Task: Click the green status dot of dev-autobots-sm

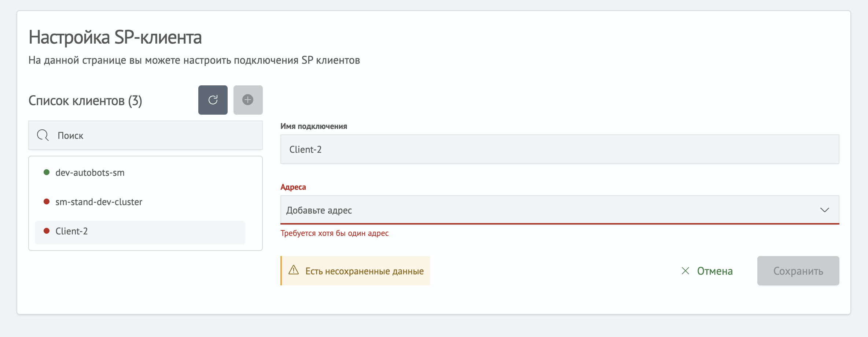Action: pyautogui.click(x=47, y=172)
